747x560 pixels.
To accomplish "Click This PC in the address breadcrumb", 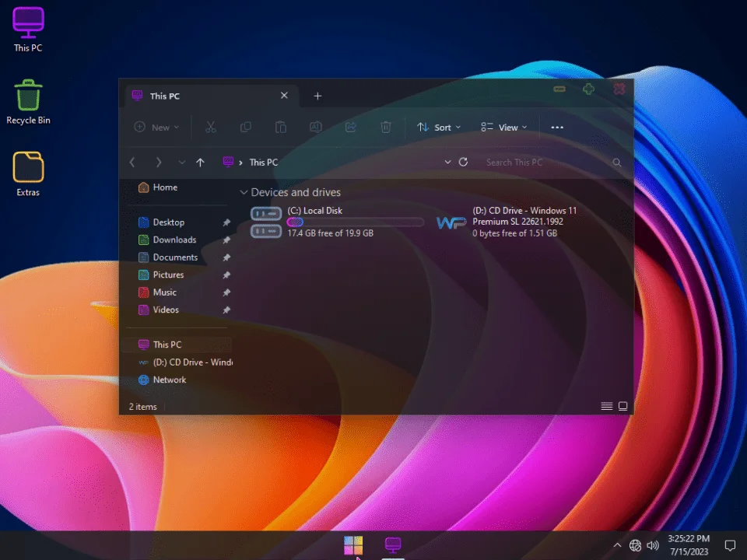I will click(264, 163).
